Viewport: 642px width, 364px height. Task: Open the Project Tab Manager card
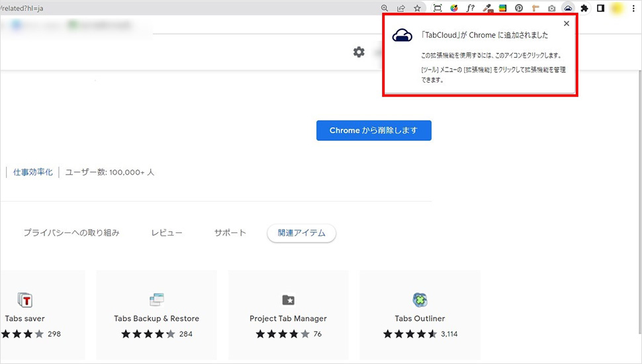pos(289,314)
